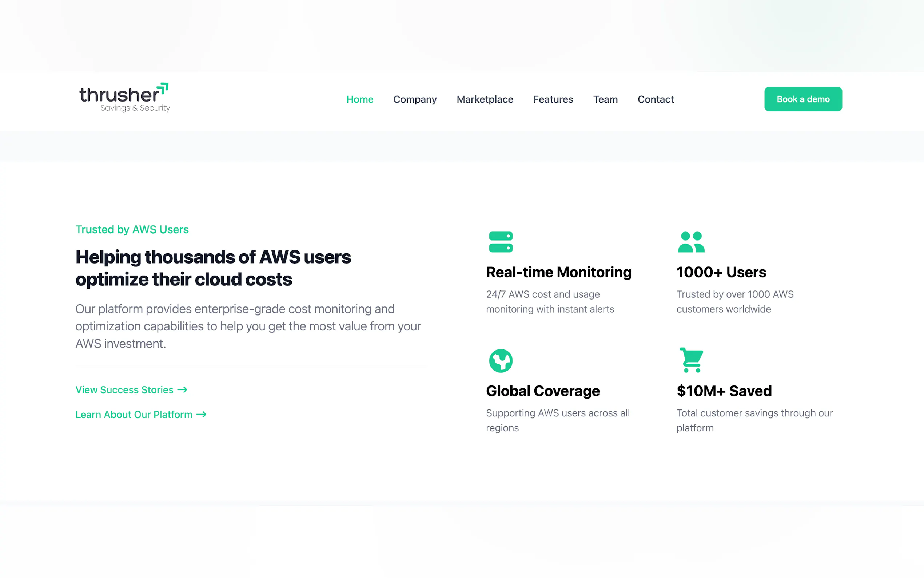
Task: Click the green arrow mark in the thrusher logo
Action: (163, 88)
